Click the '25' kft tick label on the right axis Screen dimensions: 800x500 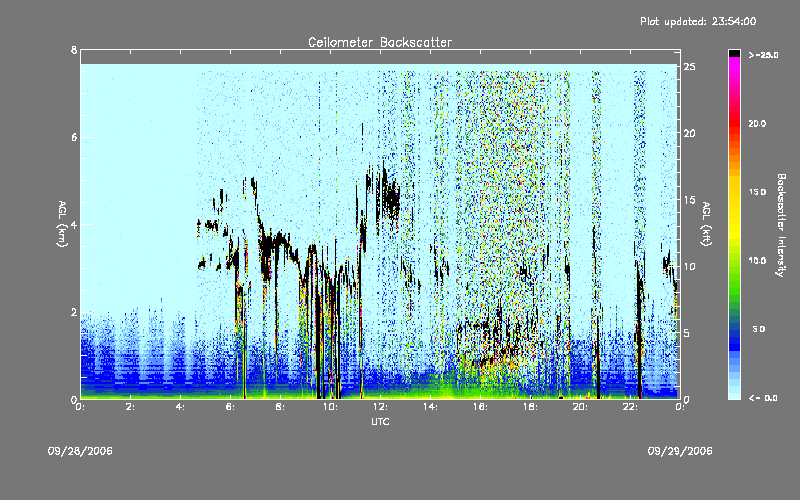(x=689, y=66)
